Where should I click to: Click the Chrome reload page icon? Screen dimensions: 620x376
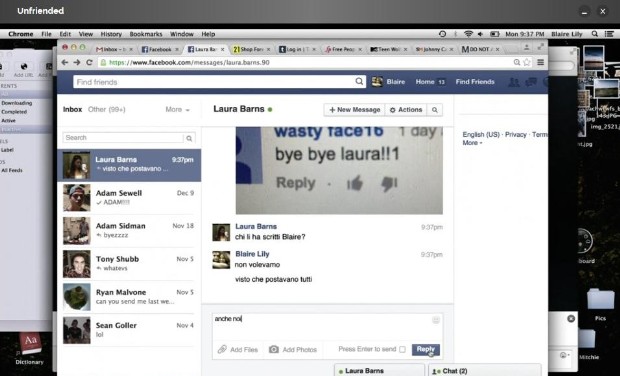tap(89, 62)
